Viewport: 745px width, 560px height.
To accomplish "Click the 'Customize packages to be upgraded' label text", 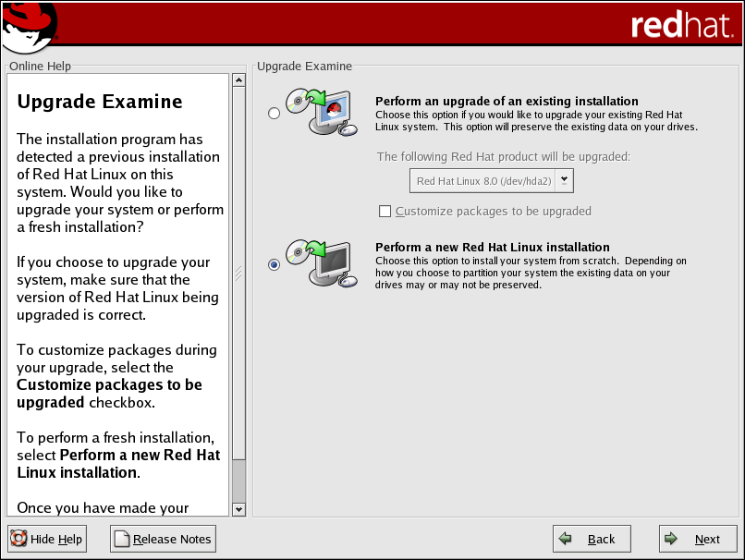I will (493, 212).
